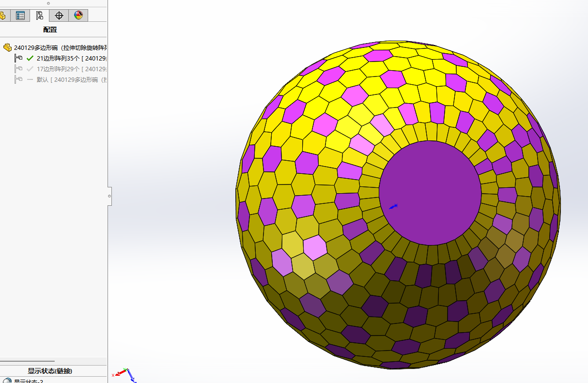Select the 240129多边形碗 root part node
The image size is (588, 383).
pyautogui.click(x=61, y=47)
